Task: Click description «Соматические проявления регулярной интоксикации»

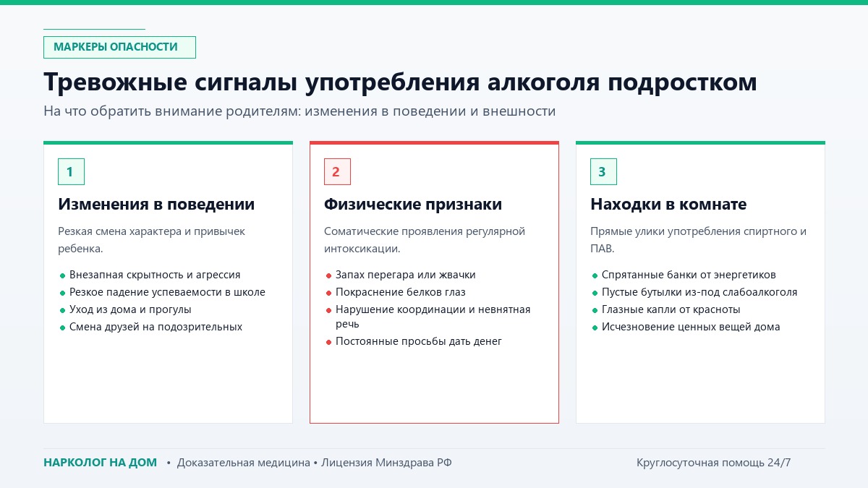Action: pyautogui.click(x=425, y=240)
